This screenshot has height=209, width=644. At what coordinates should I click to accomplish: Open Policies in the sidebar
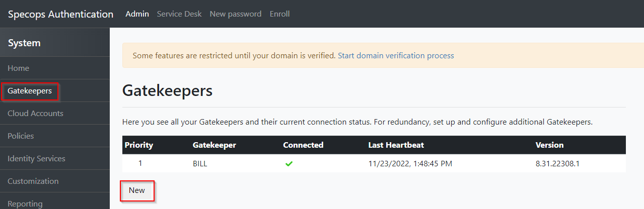[x=55, y=136]
